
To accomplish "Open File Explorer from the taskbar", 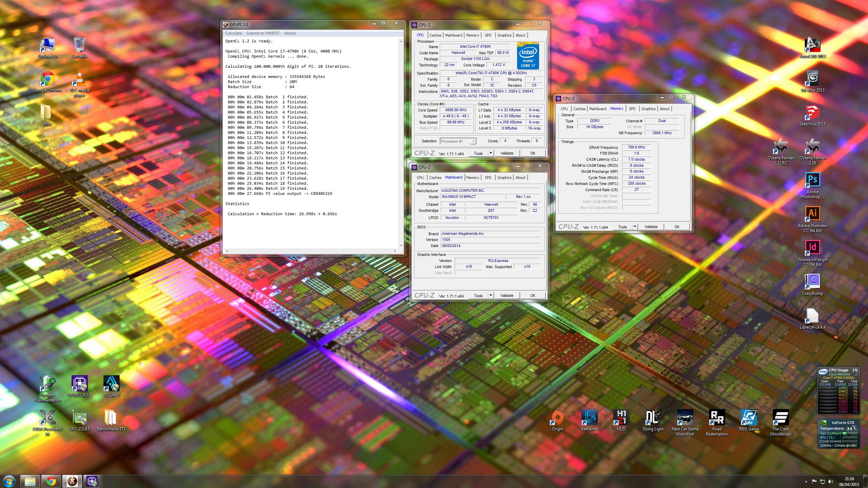I will pyautogui.click(x=30, y=481).
